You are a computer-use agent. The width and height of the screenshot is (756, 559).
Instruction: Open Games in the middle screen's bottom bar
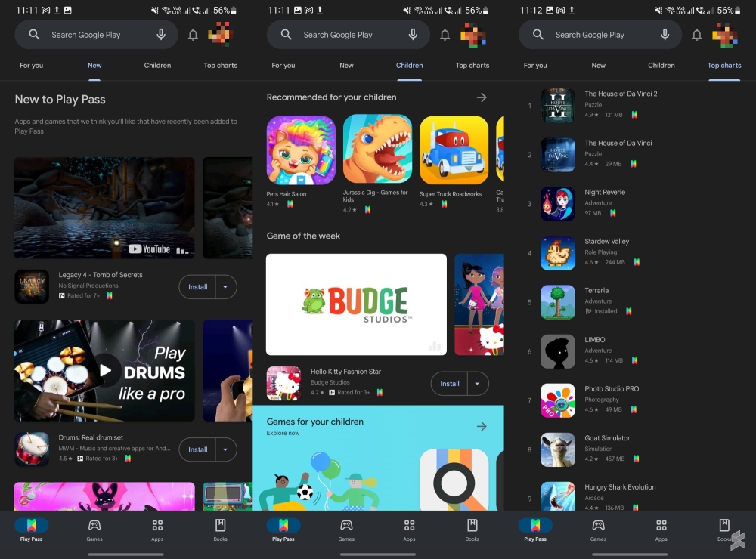(346, 530)
